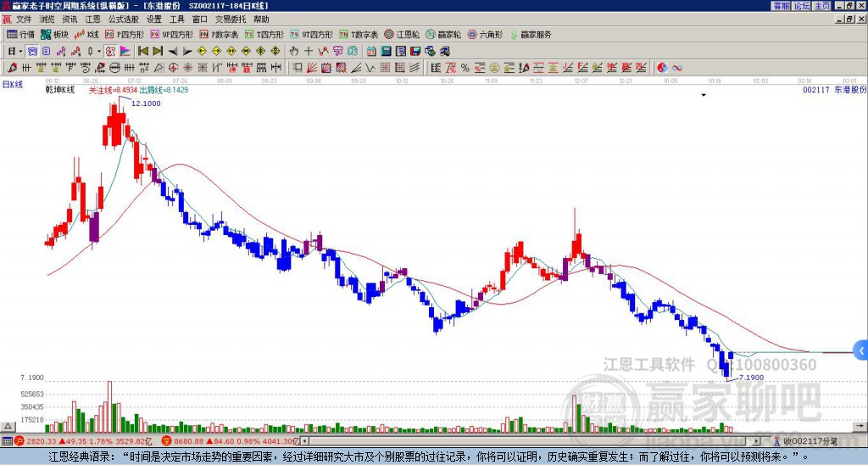Open the 赢家轮 wheel tool
Image resolution: width=868 pixels, height=465 pixels.
click(x=443, y=34)
